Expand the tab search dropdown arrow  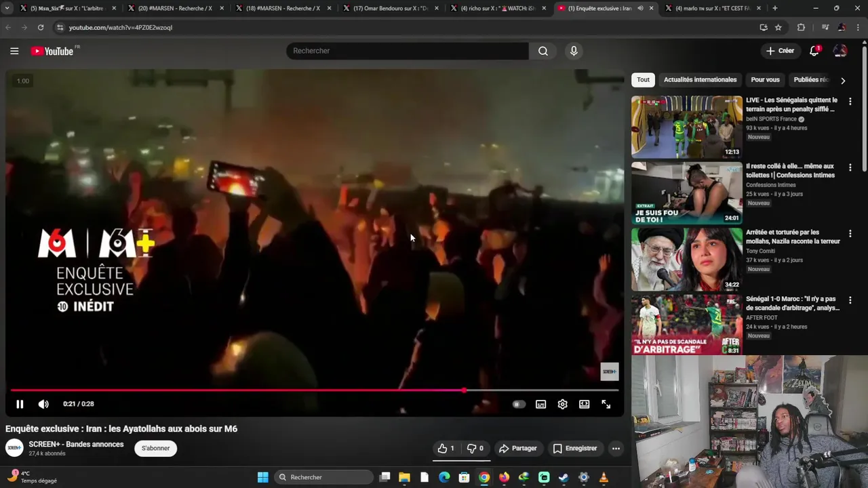tap(7, 8)
